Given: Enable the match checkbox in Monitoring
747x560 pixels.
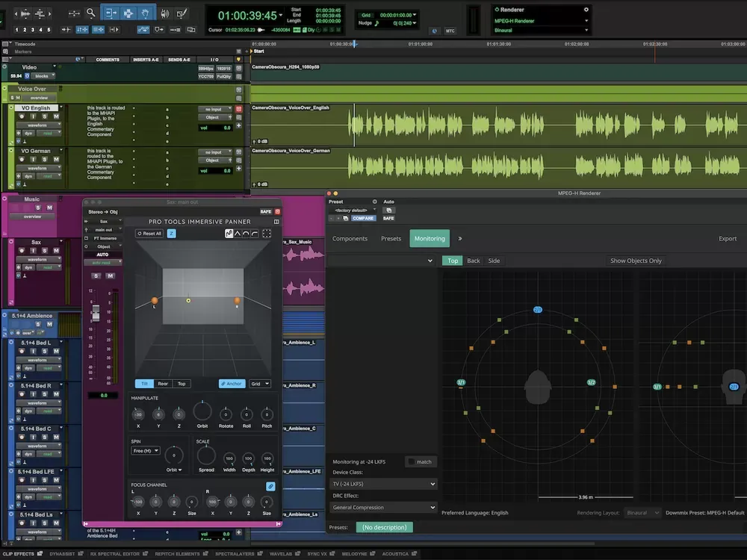Looking at the screenshot, I should click(x=411, y=461).
